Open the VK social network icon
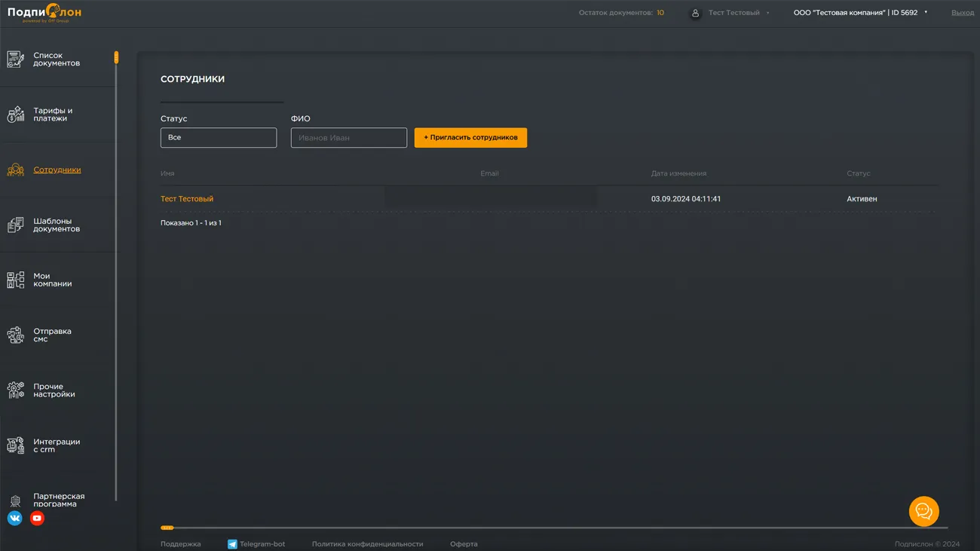The image size is (980, 551). 14,518
